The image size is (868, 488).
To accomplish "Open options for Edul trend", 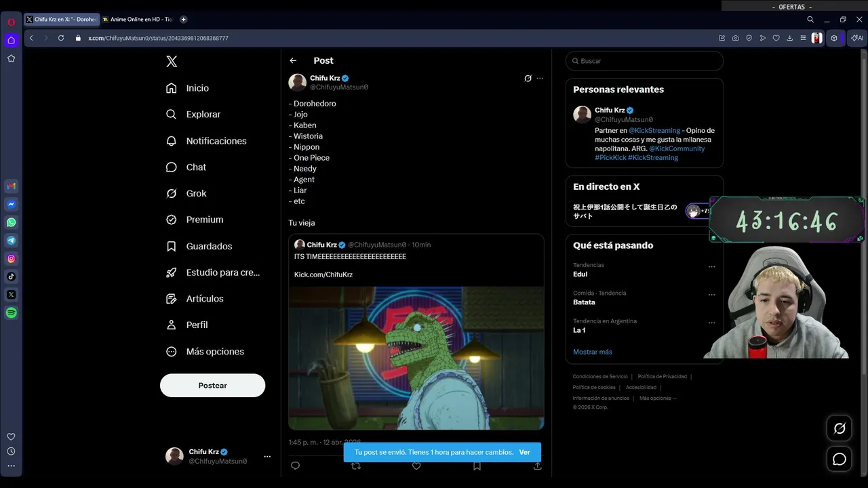I will (711, 267).
